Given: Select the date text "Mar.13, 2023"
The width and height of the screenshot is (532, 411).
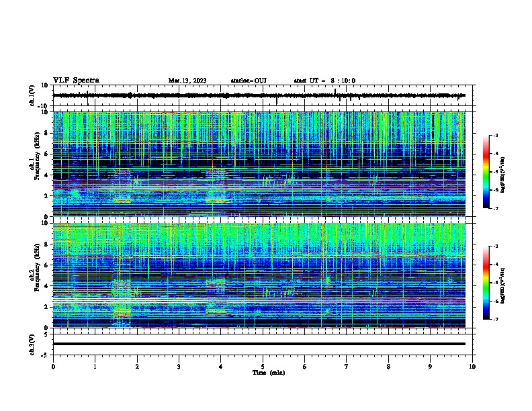Looking at the screenshot, I should point(187,81).
